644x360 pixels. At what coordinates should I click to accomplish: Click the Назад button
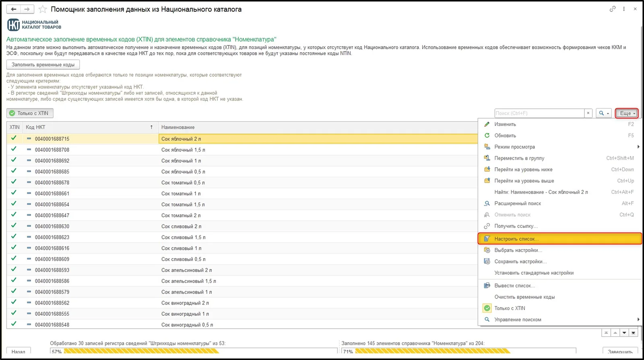point(19,352)
